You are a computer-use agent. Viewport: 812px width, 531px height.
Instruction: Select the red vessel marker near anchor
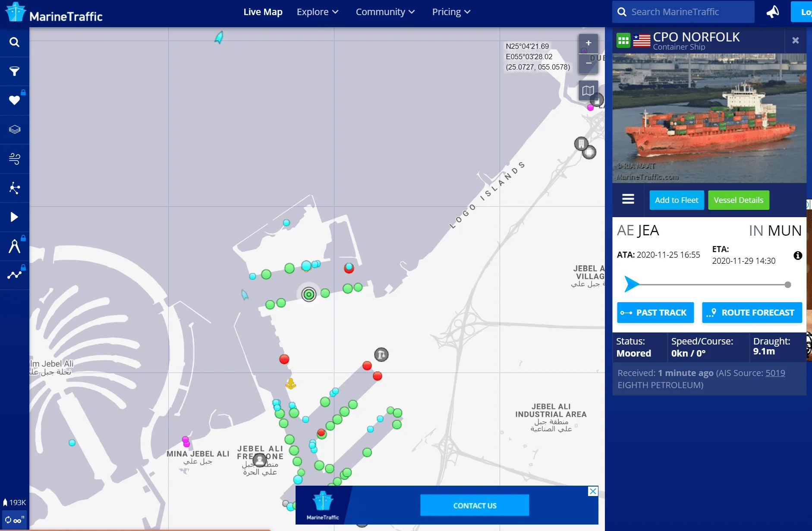[x=284, y=359]
